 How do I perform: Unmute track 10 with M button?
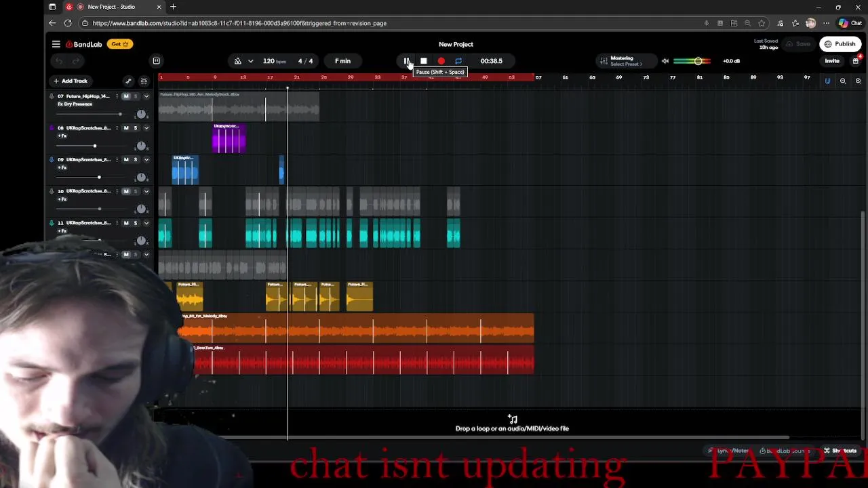click(x=125, y=191)
